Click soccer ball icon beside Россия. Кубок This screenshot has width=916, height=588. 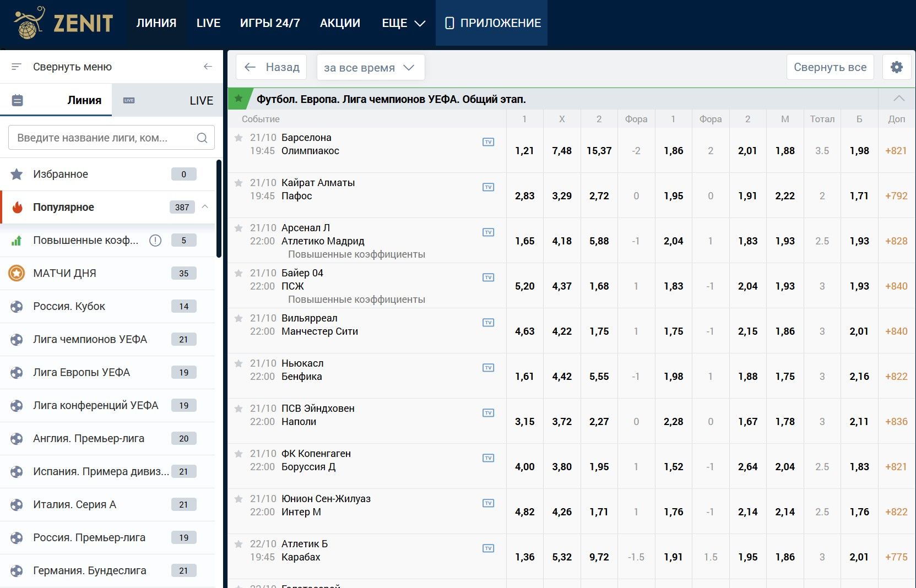click(17, 306)
